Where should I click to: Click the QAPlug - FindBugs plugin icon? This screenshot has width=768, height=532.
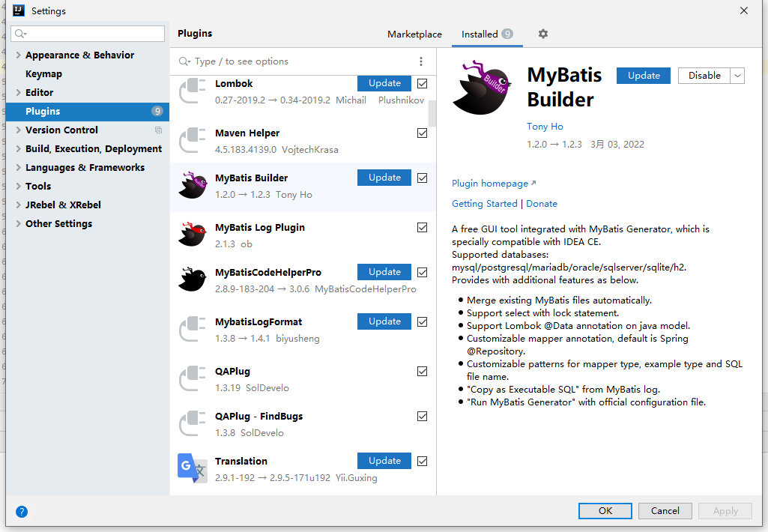click(192, 424)
